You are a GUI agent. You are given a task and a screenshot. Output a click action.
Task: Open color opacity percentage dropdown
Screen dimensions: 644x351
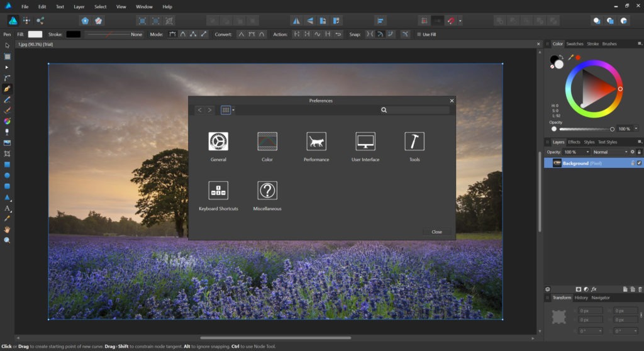tap(636, 129)
